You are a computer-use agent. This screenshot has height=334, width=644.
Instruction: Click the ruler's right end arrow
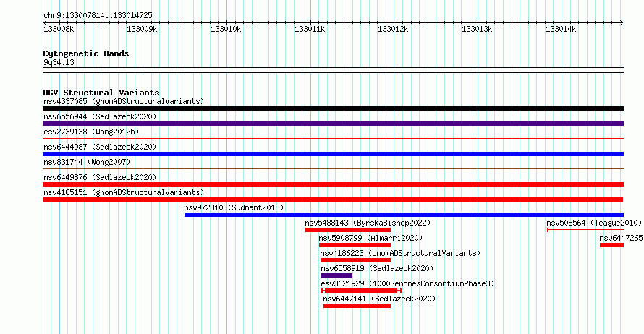point(622,22)
